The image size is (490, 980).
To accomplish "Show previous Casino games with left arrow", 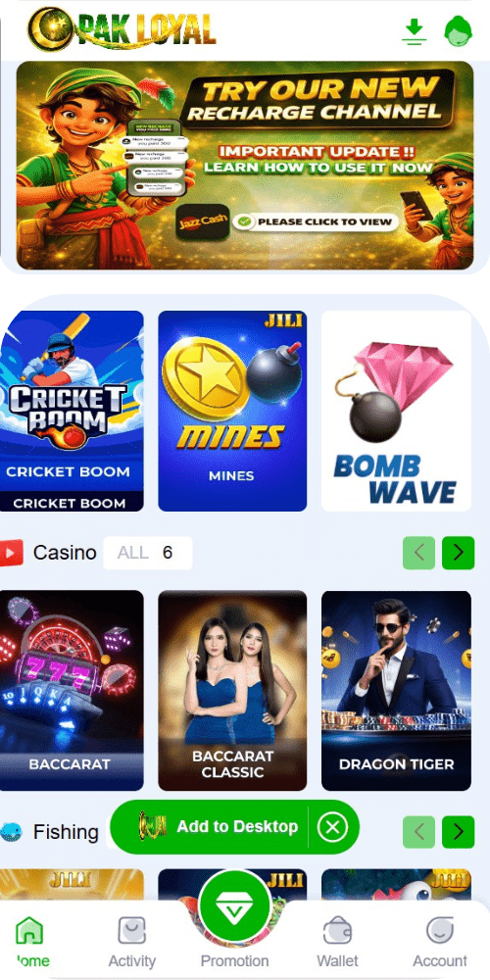I will (418, 553).
